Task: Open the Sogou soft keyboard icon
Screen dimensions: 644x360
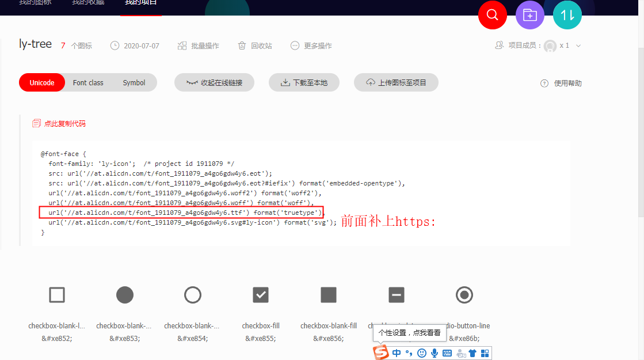Action: (x=447, y=352)
